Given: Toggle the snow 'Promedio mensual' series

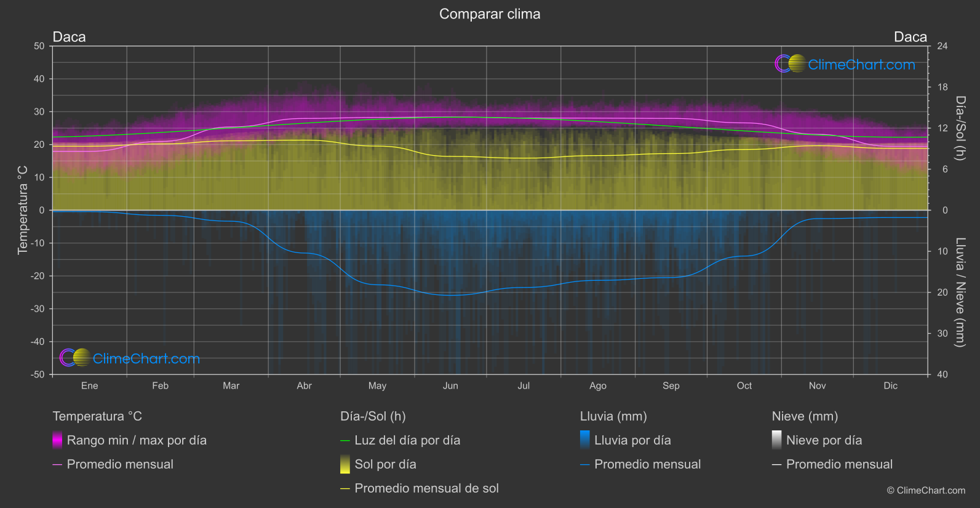Looking at the screenshot, I should [x=839, y=464].
